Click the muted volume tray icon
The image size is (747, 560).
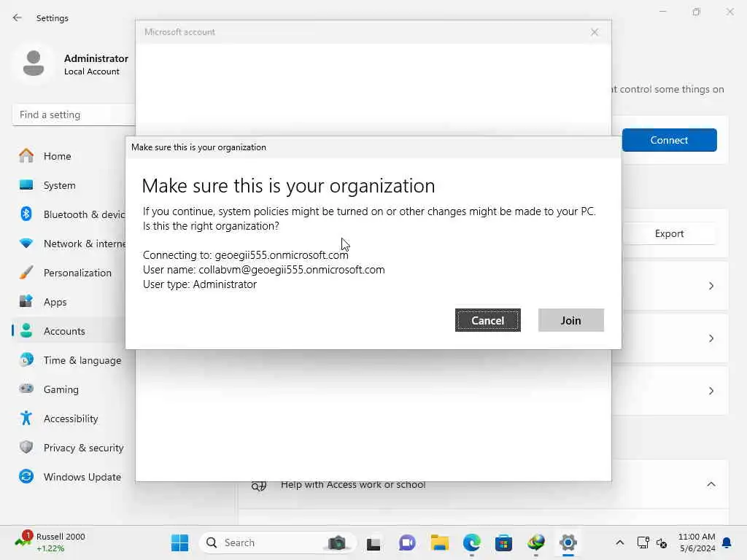click(x=661, y=542)
